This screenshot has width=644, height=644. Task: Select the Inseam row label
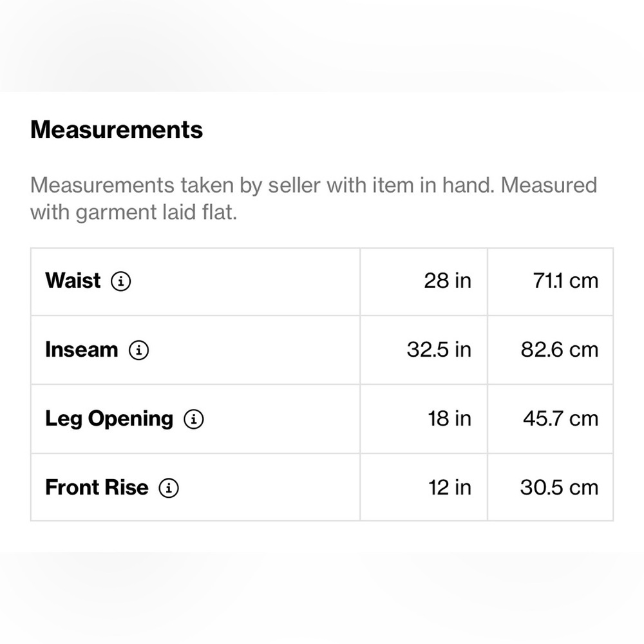pos(82,350)
